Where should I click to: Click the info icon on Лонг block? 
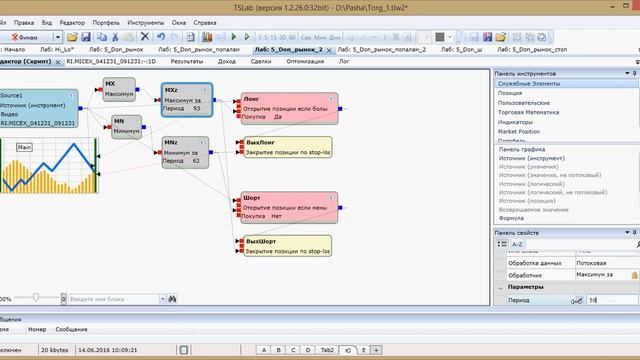click(331, 99)
